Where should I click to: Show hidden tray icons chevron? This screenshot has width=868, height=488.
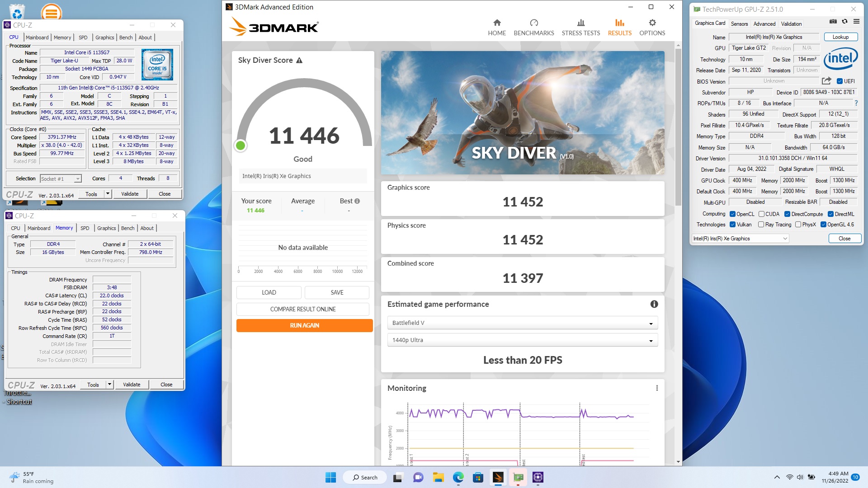pyautogui.click(x=777, y=477)
